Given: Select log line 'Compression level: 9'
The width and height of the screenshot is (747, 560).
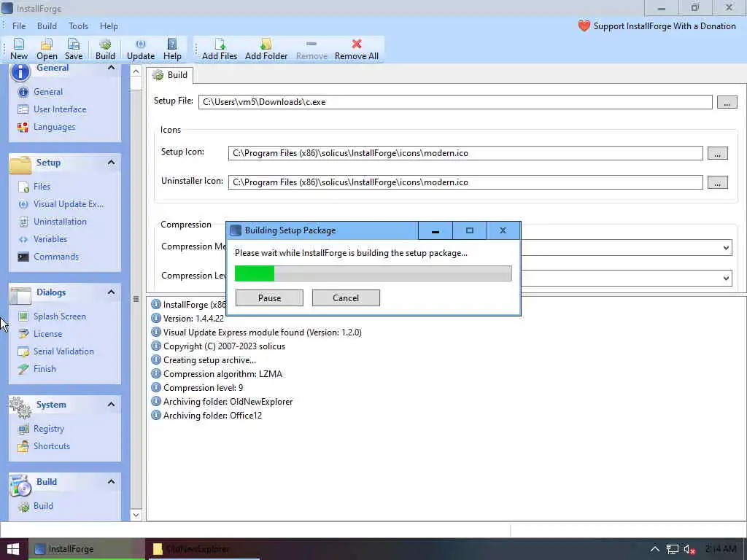Looking at the screenshot, I should click(x=197, y=388).
